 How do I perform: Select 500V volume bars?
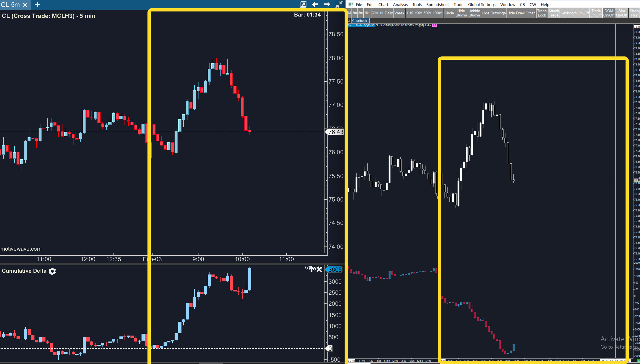pos(427,13)
